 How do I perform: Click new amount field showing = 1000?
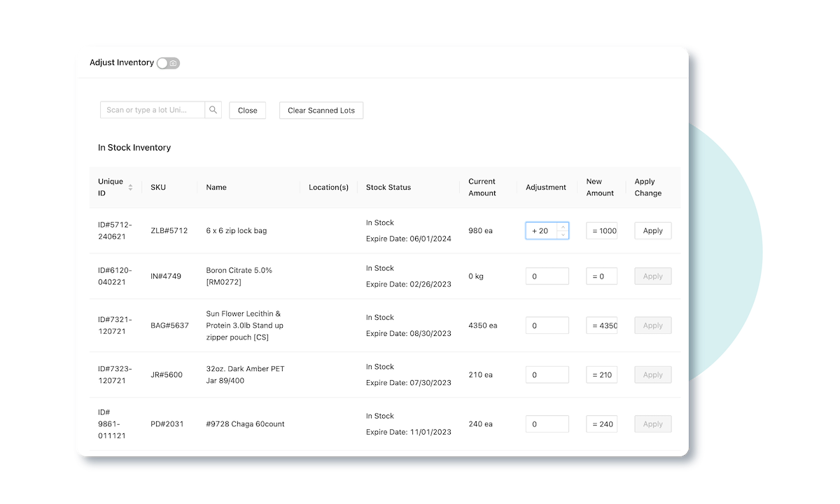click(x=602, y=231)
